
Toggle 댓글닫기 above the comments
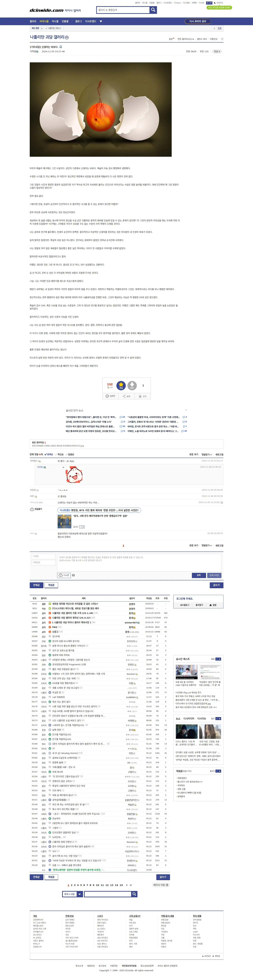207,454
